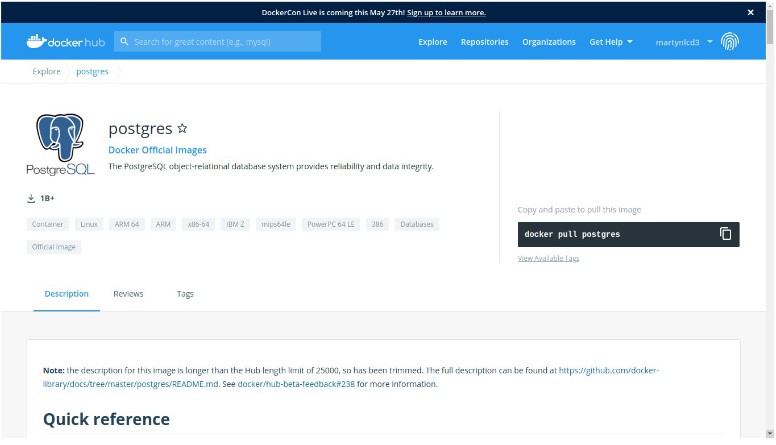This screenshot has height=445, width=776.
Task: Open Organizations page
Action: 549,42
